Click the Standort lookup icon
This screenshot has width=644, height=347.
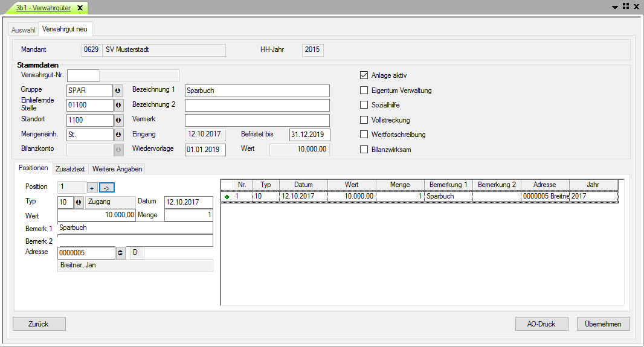pos(118,120)
